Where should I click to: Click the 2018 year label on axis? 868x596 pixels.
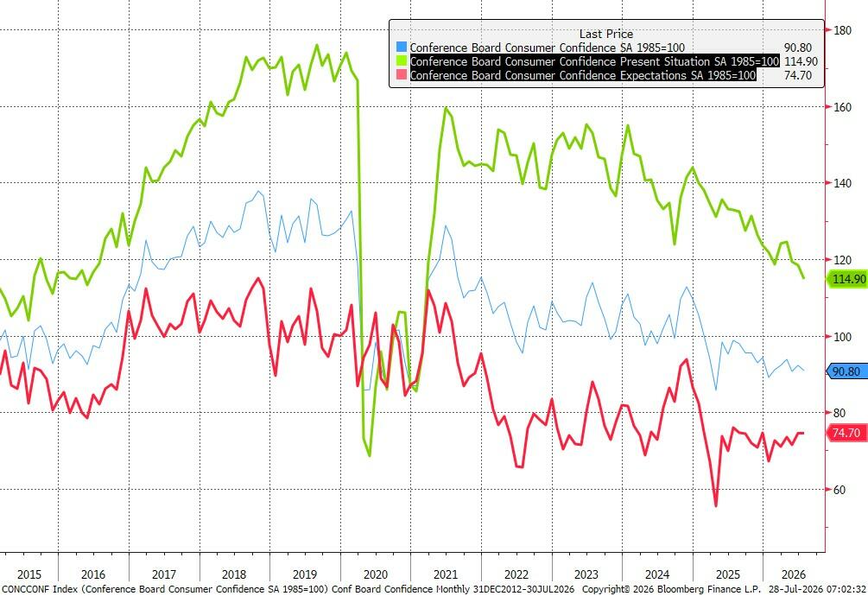pyautogui.click(x=233, y=574)
